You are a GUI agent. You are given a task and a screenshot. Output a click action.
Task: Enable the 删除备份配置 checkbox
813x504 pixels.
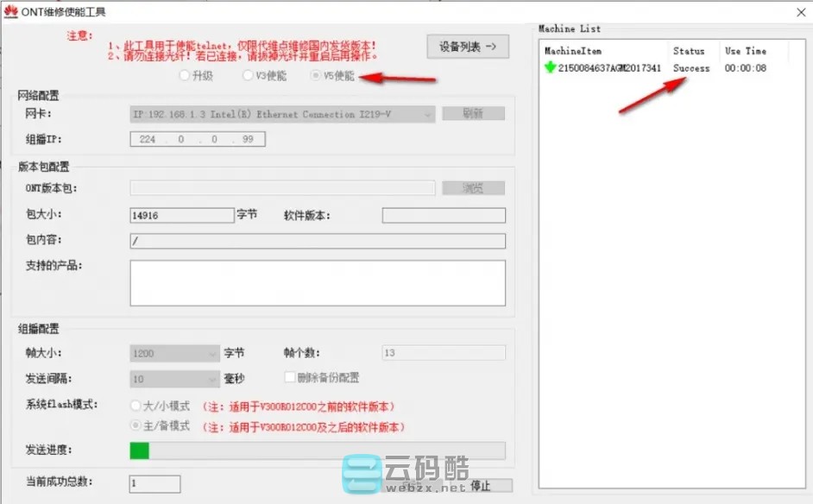pyautogui.click(x=290, y=377)
